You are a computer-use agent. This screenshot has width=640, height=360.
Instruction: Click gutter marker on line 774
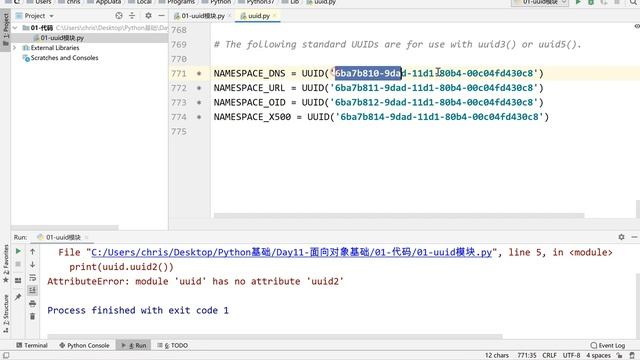(x=199, y=117)
